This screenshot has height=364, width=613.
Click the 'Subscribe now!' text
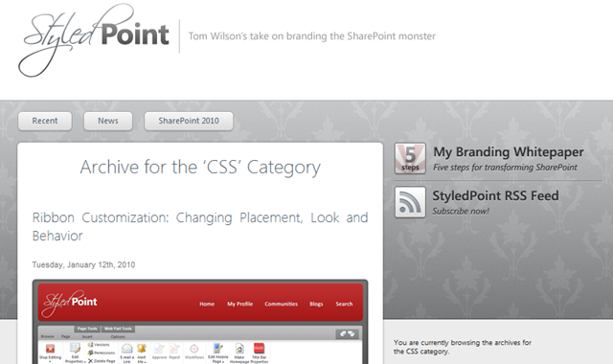461,211
